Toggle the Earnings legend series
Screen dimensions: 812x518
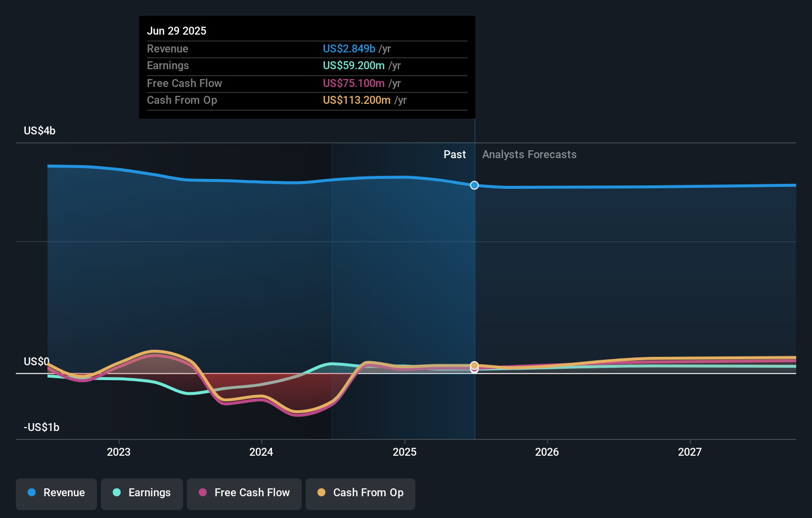point(142,494)
